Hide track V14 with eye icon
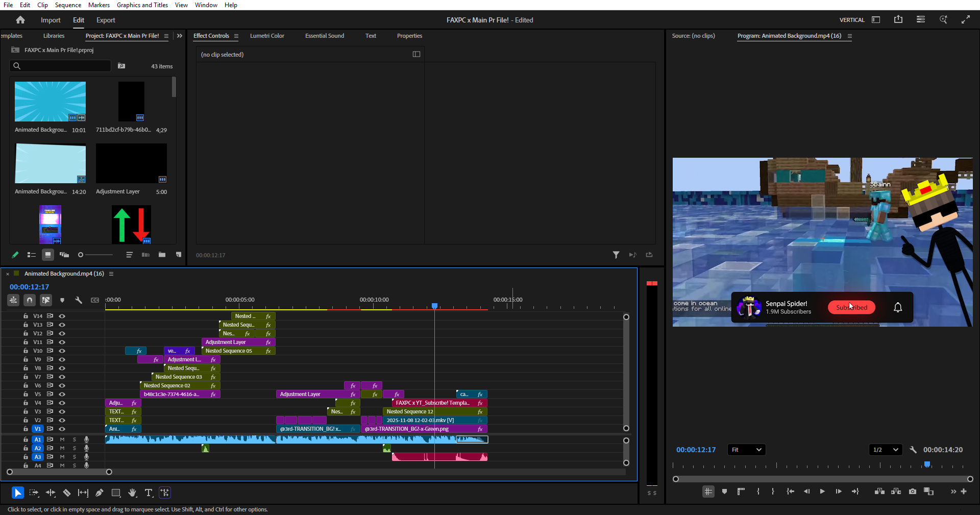 click(62, 316)
